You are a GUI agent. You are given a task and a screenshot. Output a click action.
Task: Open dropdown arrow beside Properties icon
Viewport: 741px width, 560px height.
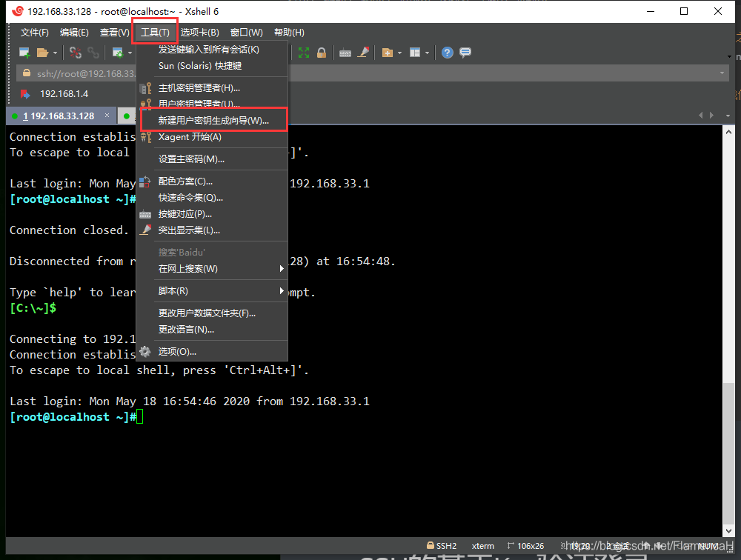click(130, 53)
